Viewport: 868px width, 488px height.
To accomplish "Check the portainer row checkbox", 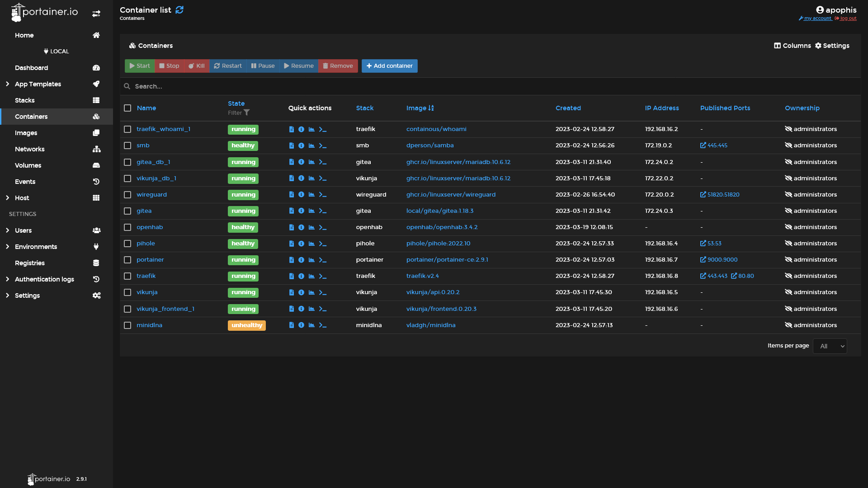I will click(127, 260).
